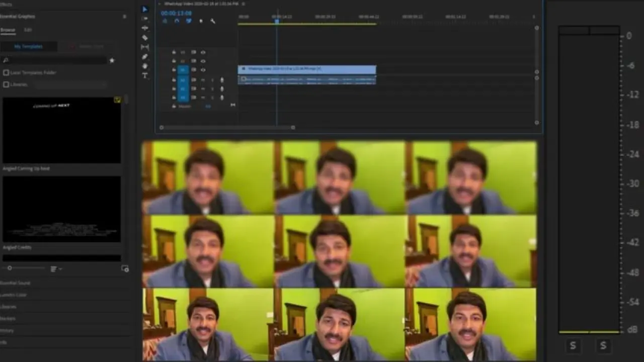Open timeline wrench display settings
Screen dimensions: 644x362
213,21
